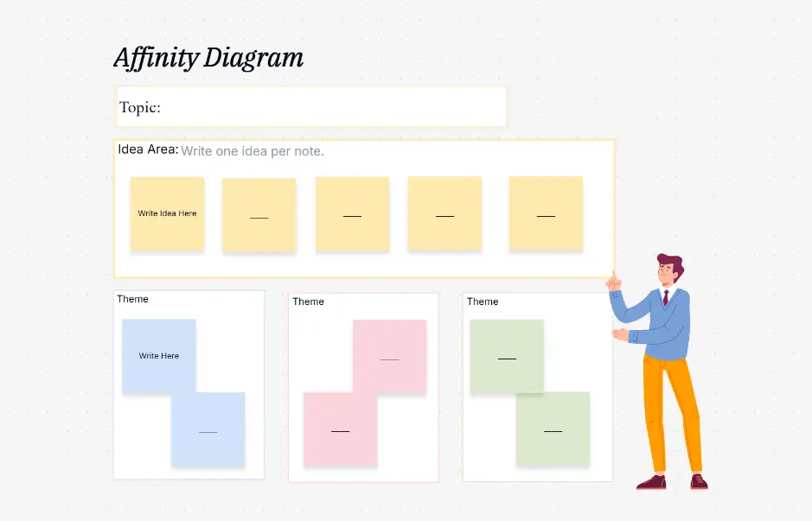This screenshot has width=812, height=521.
Task: Click the 'Affinity Diagram' title text
Action: [208, 57]
